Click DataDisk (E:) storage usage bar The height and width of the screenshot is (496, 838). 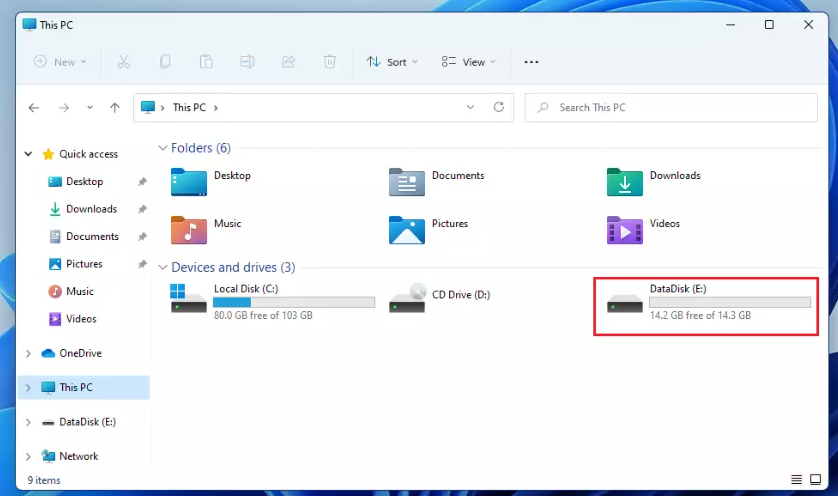click(x=730, y=303)
